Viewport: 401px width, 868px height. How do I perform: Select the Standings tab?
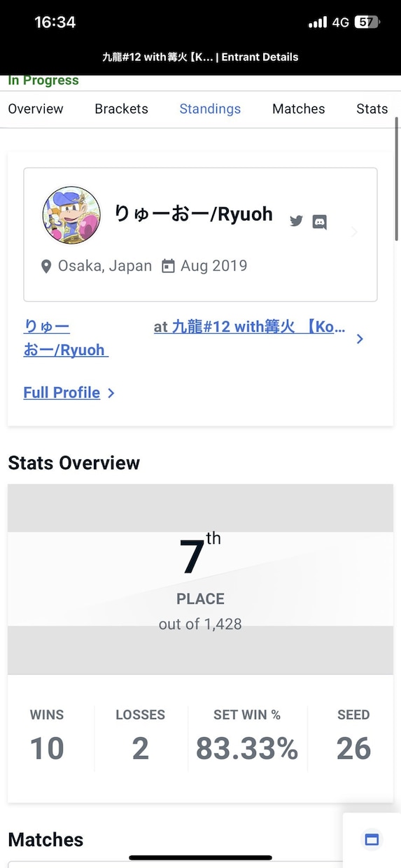(210, 108)
